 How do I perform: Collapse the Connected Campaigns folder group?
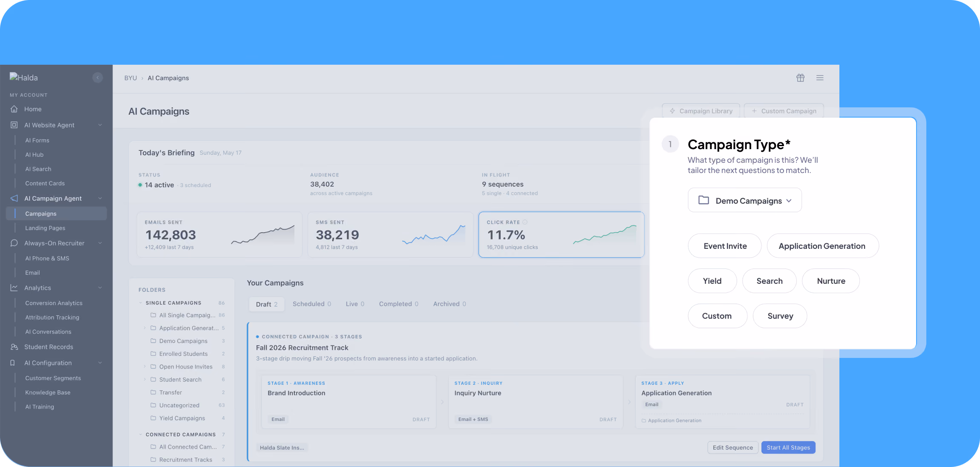(141, 435)
